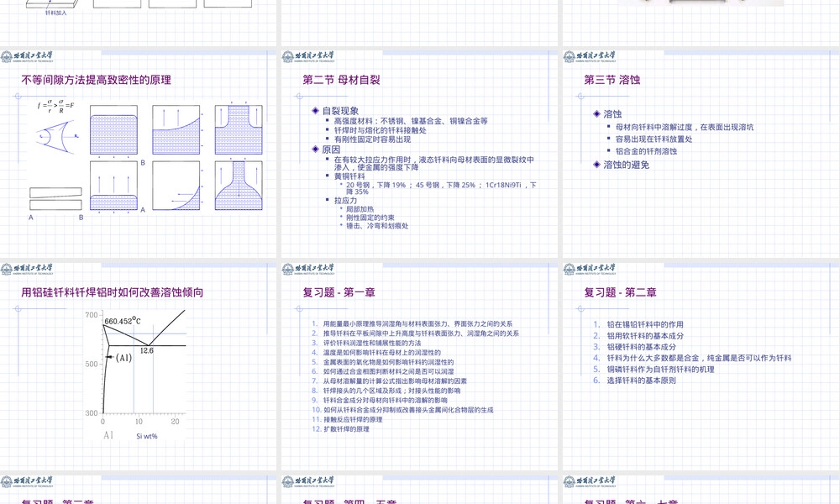Click review item 11 接触反应钎焊的原理
This screenshot has height=504, width=840.
[353, 419]
